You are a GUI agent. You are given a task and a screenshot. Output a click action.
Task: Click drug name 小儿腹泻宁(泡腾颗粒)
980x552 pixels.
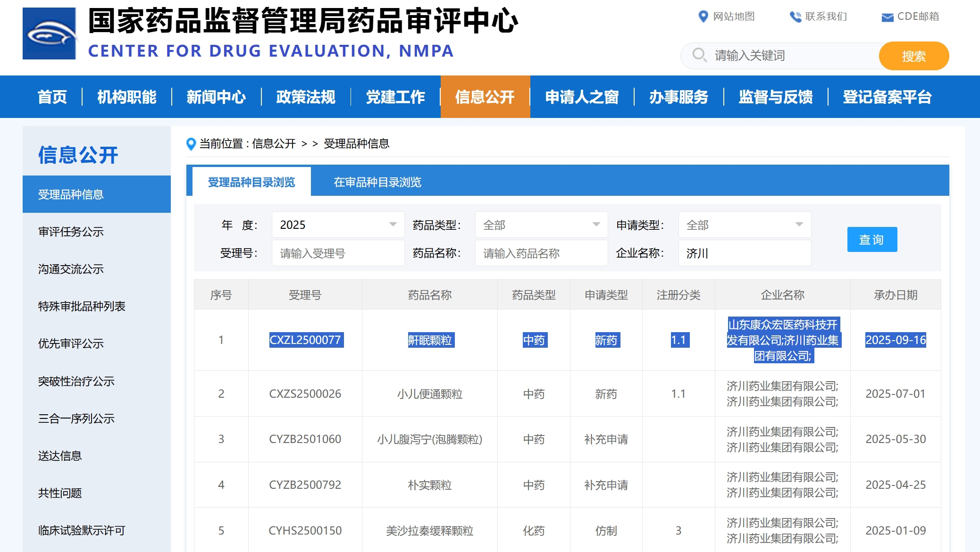[430, 439]
